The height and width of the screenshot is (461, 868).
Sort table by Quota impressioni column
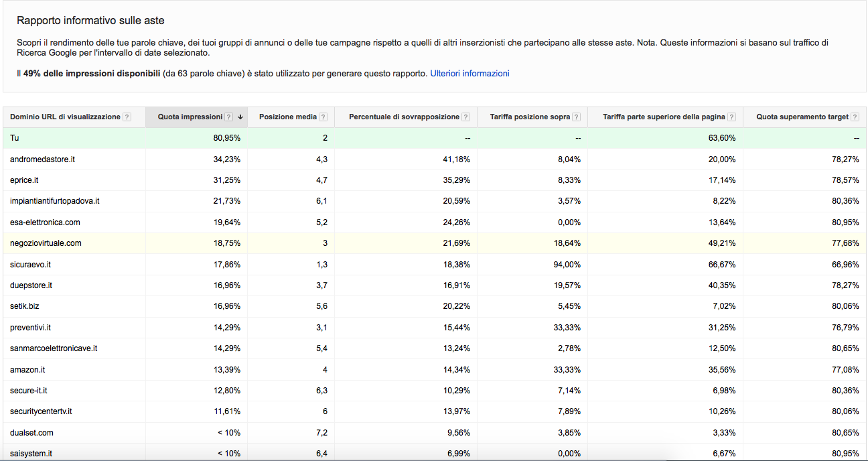pyautogui.click(x=190, y=117)
